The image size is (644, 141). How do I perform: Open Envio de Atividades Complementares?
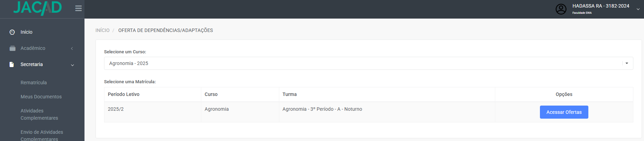click(x=42, y=135)
